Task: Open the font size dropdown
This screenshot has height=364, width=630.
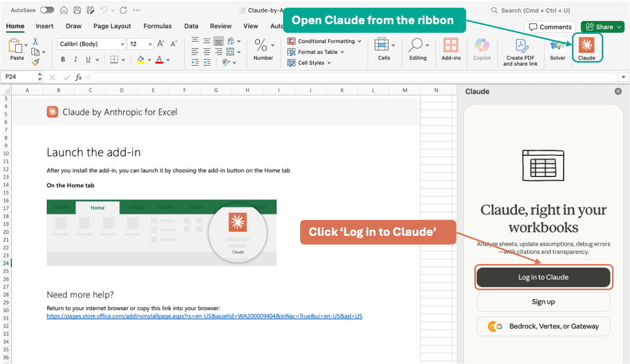Action: (149, 44)
